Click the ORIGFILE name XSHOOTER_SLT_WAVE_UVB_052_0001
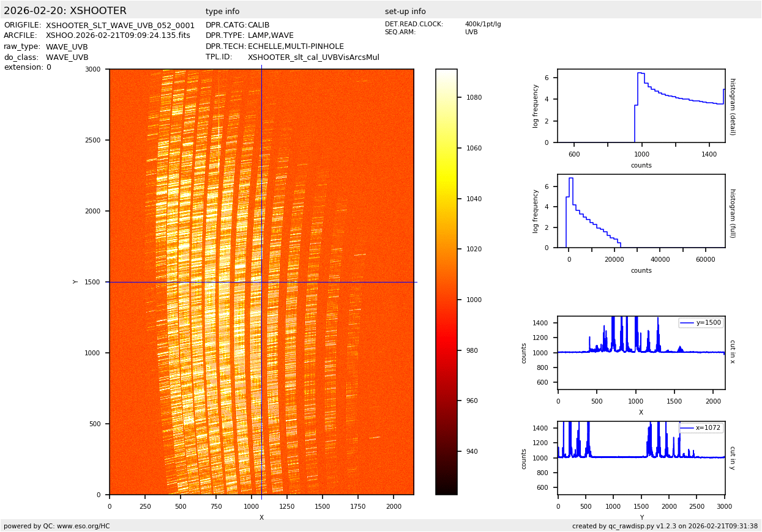Screen dimensions: 762x532 click(120, 26)
